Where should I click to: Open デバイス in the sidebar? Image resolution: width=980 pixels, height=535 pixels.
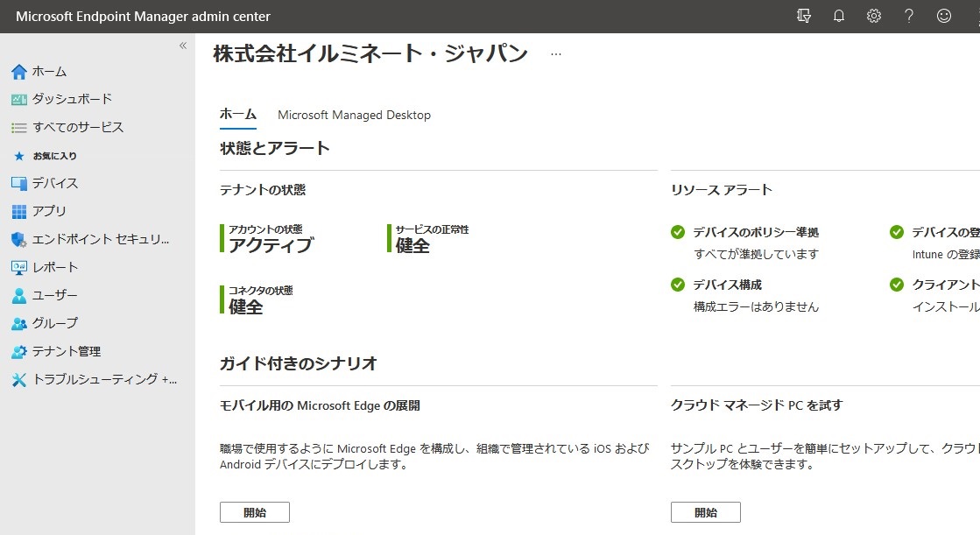[x=56, y=183]
